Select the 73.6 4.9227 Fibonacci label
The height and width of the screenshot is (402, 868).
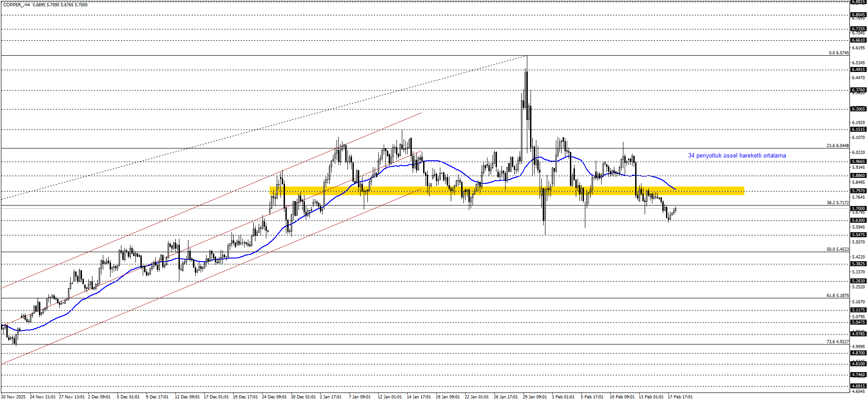pos(838,342)
